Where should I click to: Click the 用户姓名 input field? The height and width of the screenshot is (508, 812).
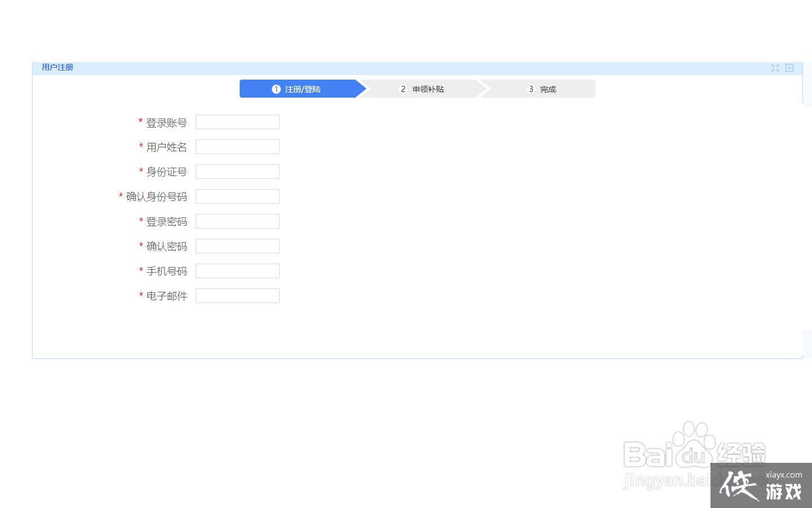(237, 147)
